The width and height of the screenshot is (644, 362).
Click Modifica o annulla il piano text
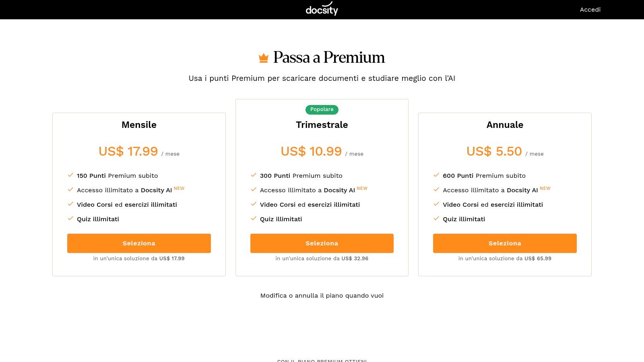tap(322, 295)
